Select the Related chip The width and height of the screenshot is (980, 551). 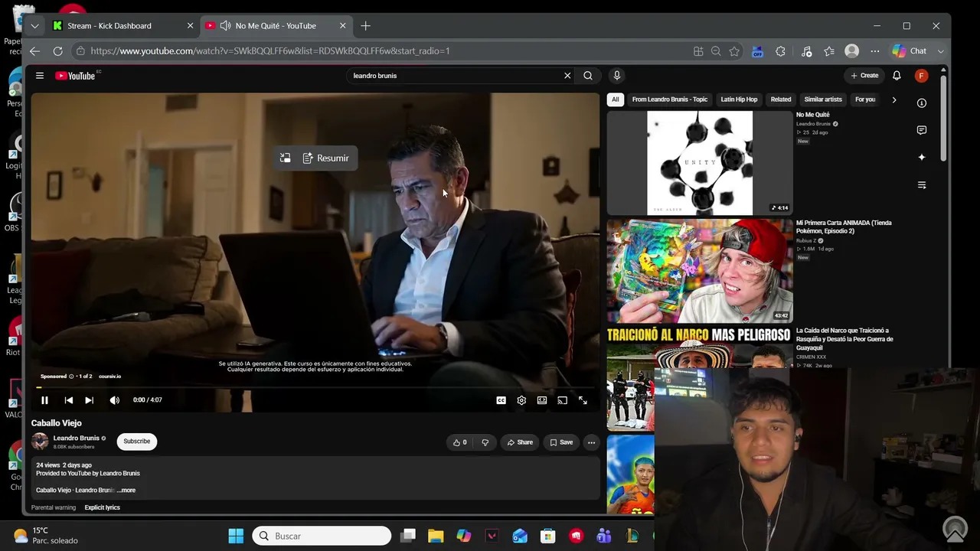coord(781,99)
